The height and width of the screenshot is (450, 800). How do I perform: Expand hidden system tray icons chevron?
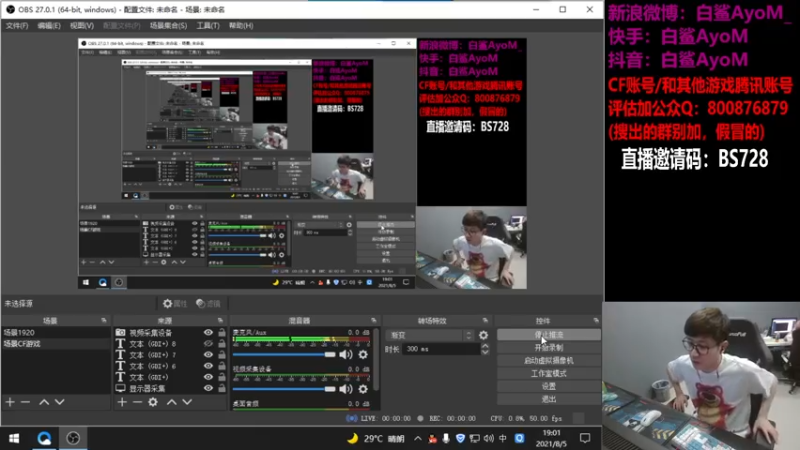coord(417,438)
